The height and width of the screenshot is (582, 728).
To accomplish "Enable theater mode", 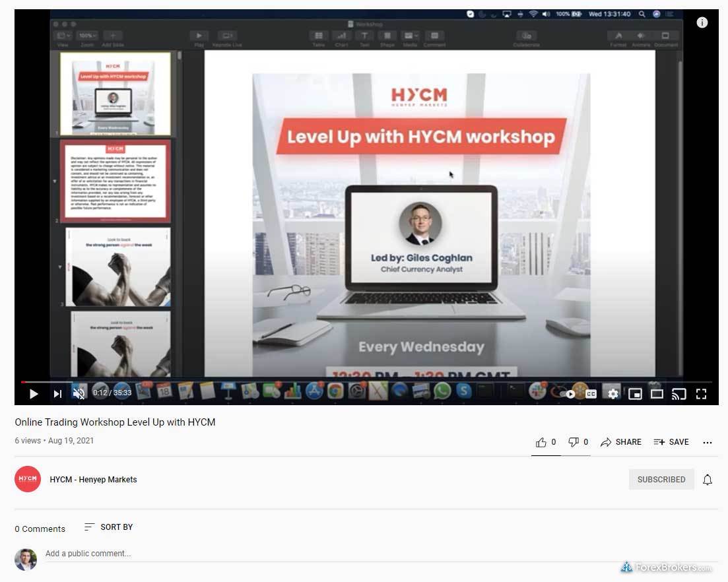I will pos(657,394).
